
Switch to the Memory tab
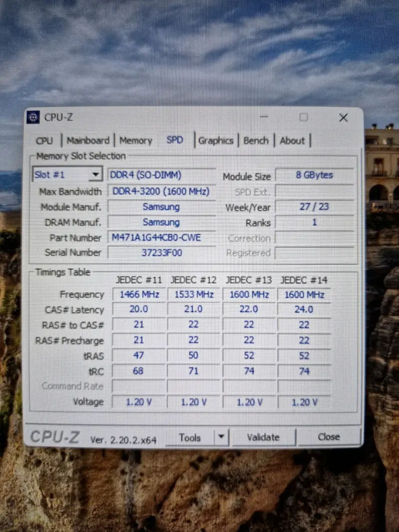coord(136,141)
